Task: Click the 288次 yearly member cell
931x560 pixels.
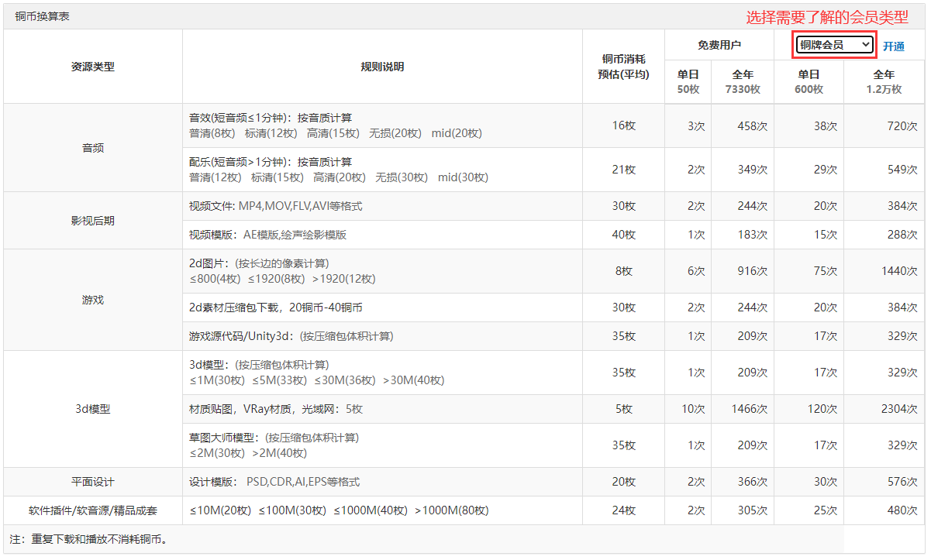Action: [884, 235]
